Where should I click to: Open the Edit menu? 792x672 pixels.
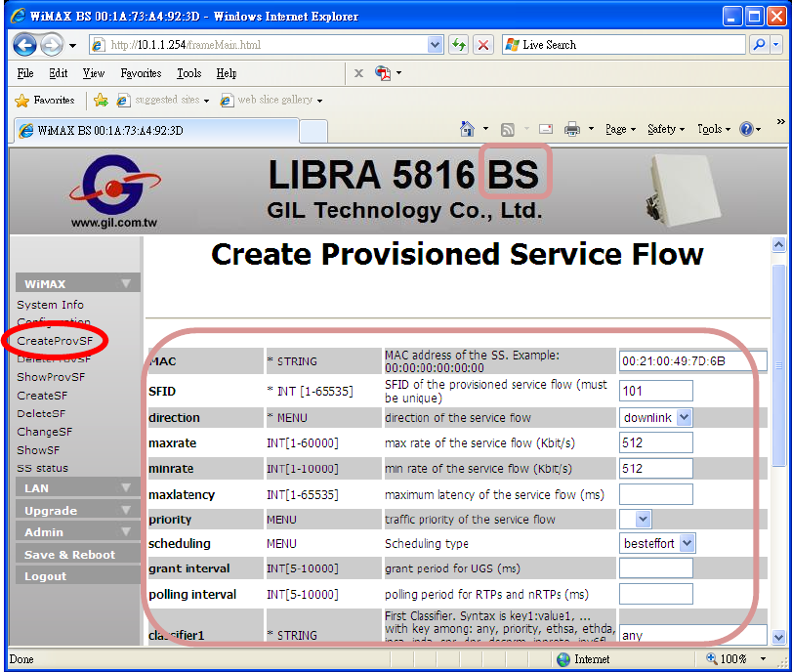(58, 73)
